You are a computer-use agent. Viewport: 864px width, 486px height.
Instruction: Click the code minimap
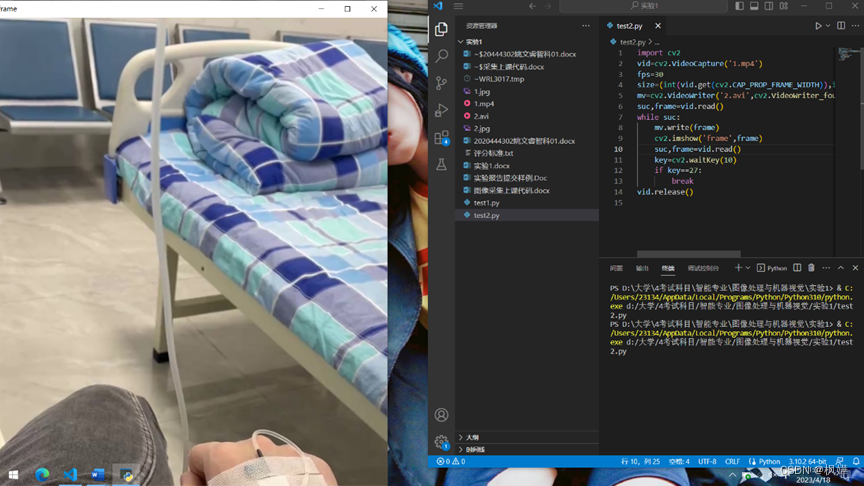coord(849,54)
